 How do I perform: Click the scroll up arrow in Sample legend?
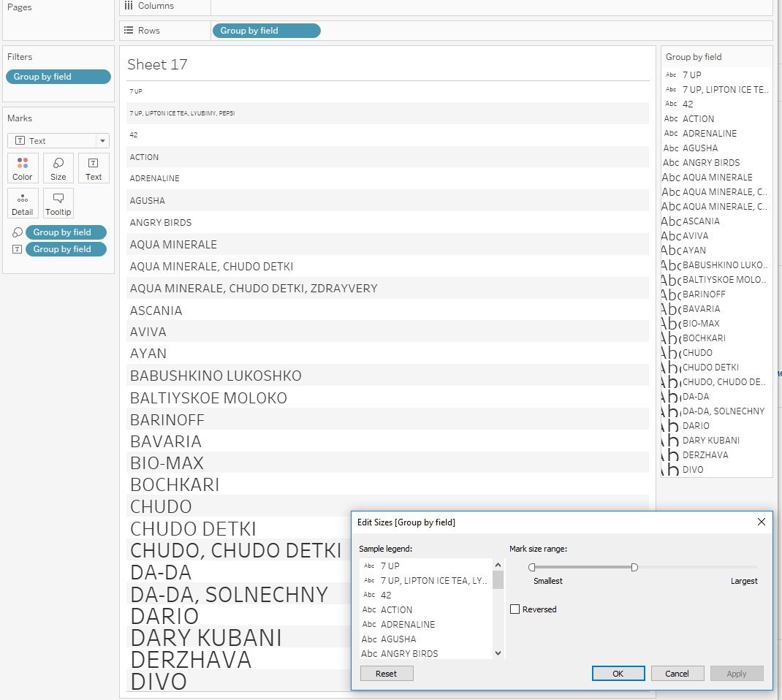[x=498, y=565]
